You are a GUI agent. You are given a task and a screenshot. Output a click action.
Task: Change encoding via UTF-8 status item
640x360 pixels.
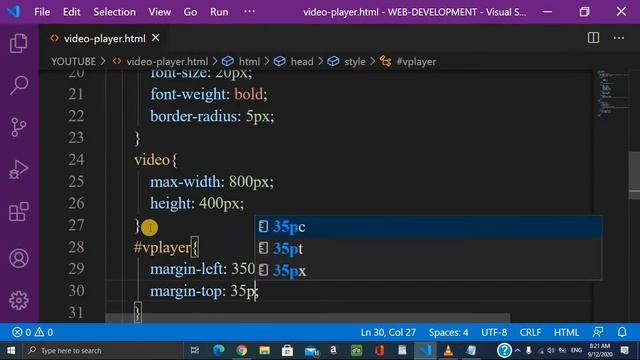[494, 332]
